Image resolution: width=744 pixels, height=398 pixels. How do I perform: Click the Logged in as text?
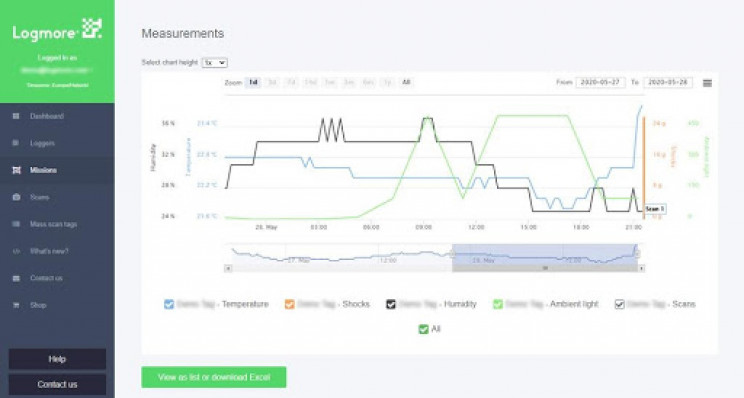[x=57, y=58]
